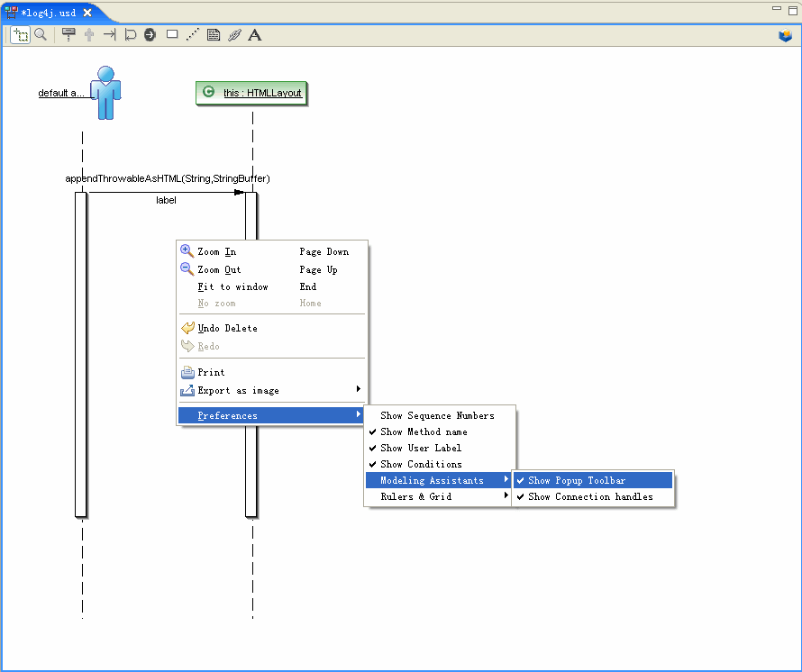802x672 pixels.
Task: Select the new lifeline object tool
Action: pyautogui.click(x=68, y=35)
